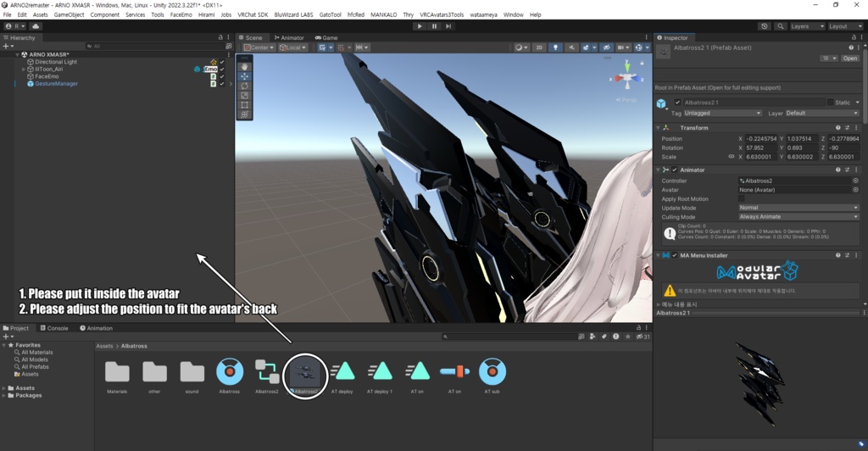Image resolution: width=868 pixels, height=451 pixels.
Task: Toggle scene audio icon
Action: coord(571,47)
